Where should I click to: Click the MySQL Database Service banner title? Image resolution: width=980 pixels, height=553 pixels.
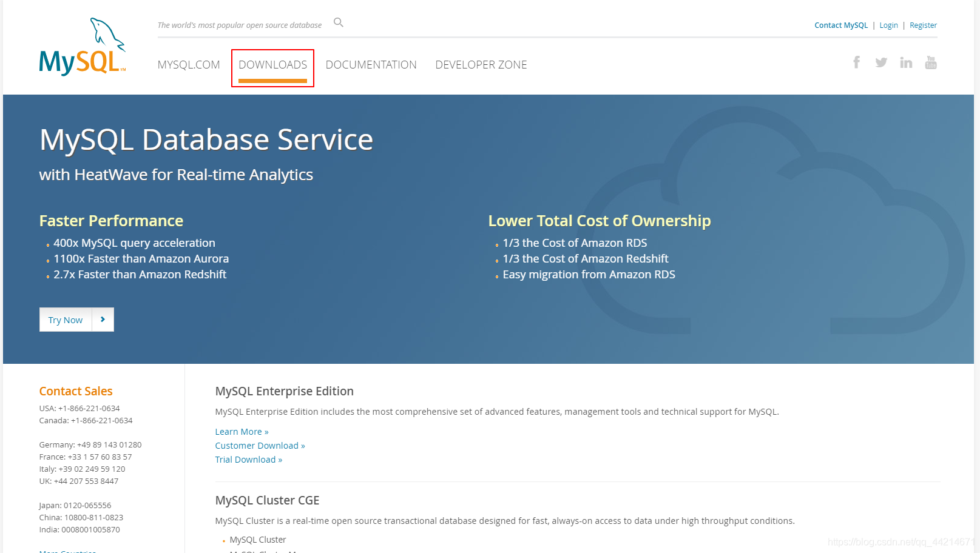(206, 140)
